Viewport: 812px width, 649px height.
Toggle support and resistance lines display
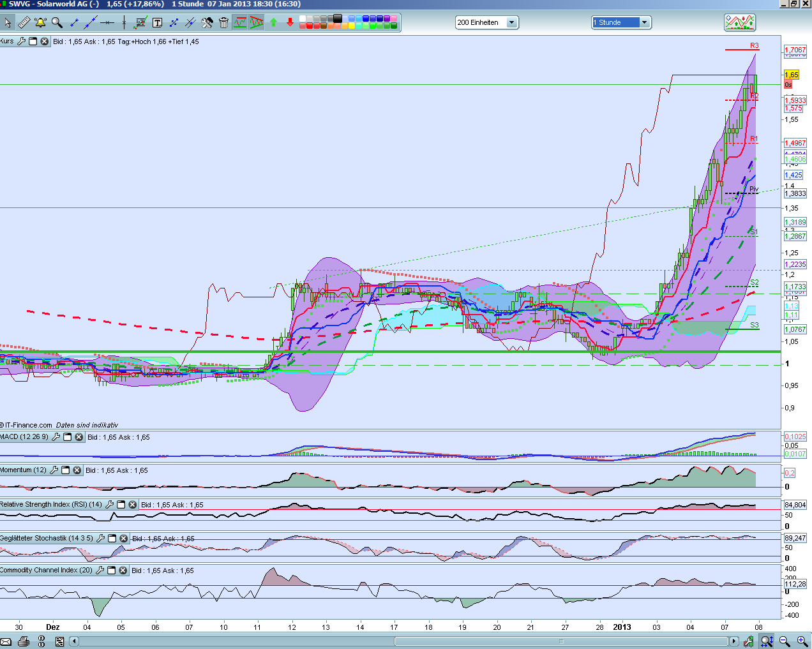coord(239,22)
